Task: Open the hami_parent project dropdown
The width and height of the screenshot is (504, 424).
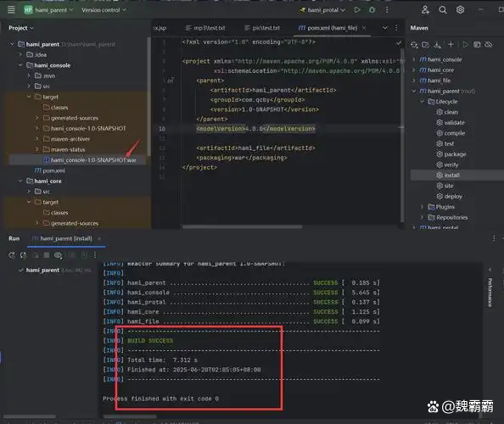Action: [48, 10]
